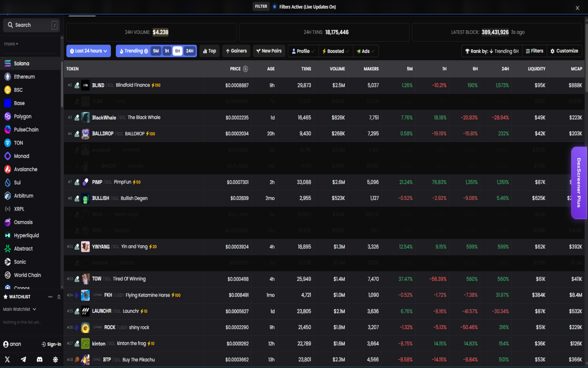Open the Customize button
Image resolution: width=588 pixels, height=368 pixels.
coord(564,51)
